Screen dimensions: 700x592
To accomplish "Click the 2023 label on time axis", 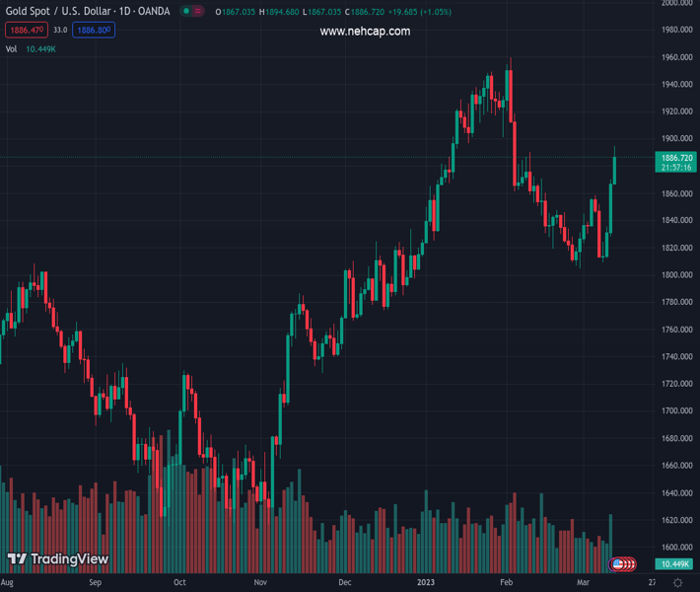I will click(427, 583).
